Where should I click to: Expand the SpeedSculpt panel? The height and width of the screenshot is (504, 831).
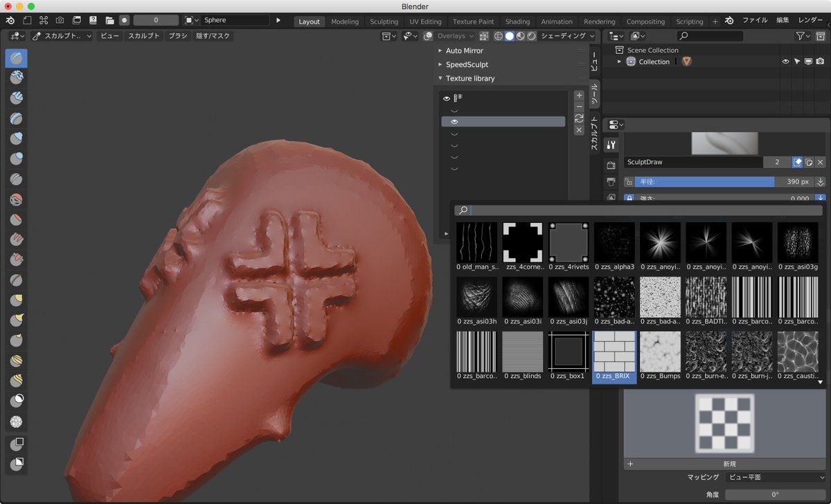point(467,64)
